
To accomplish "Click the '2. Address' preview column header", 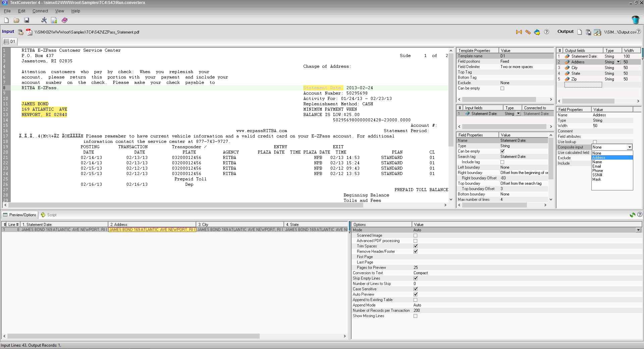I will [x=152, y=225].
